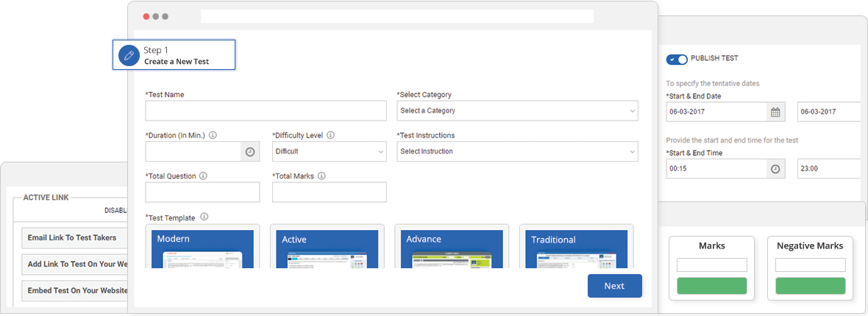Image resolution: width=868 pixels, height=316 pixels.
Task: Select the Active test template
Action: [327, 246]
